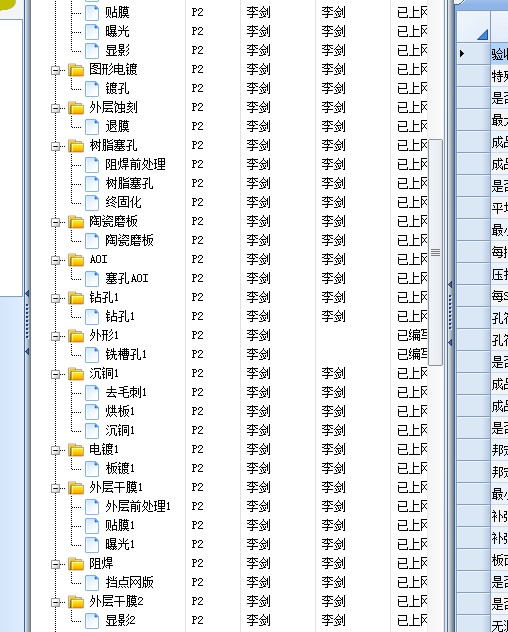Select the 外层前处理1 tree item
The width and height of the screenshot is (508, 632).
(138, 506)
